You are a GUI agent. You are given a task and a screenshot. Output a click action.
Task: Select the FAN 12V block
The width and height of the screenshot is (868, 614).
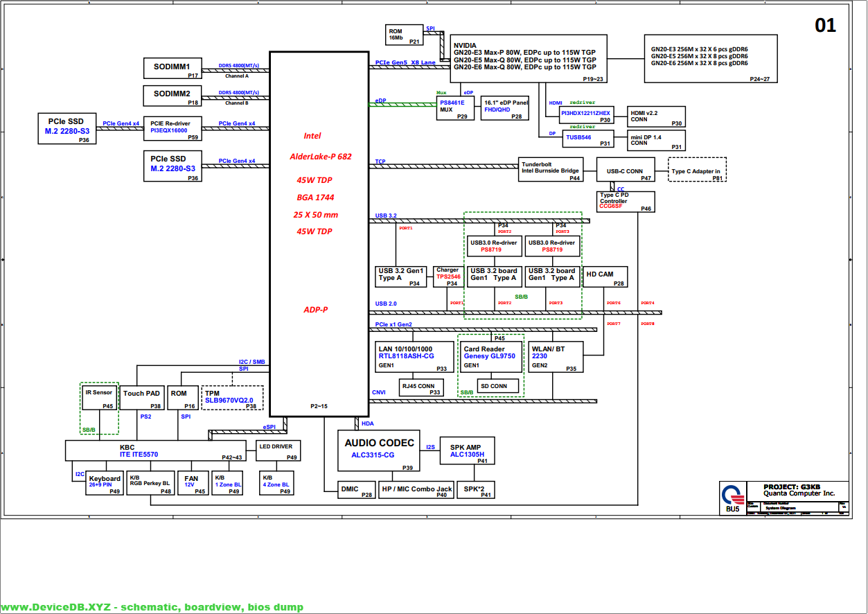[x=194, y=484]
